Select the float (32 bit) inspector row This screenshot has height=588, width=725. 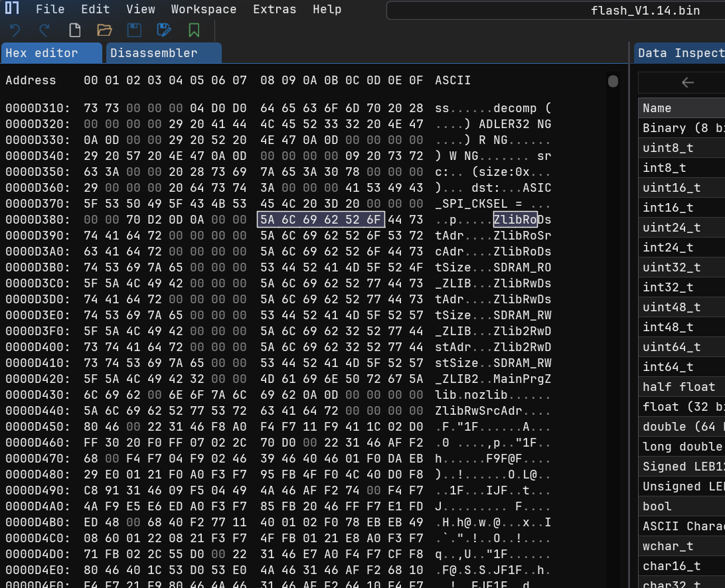click(x=677, y=406)
